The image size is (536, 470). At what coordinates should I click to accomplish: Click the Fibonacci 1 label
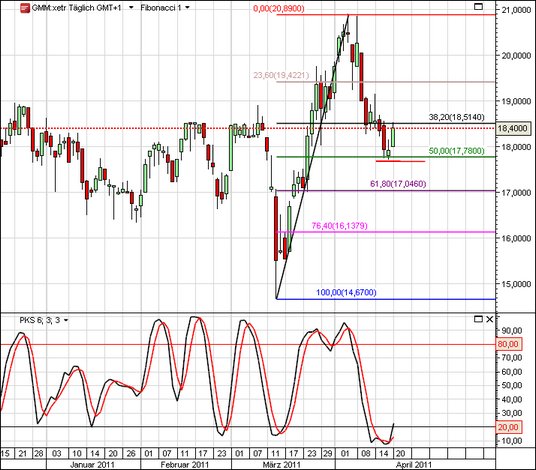[x=161, y=8]
